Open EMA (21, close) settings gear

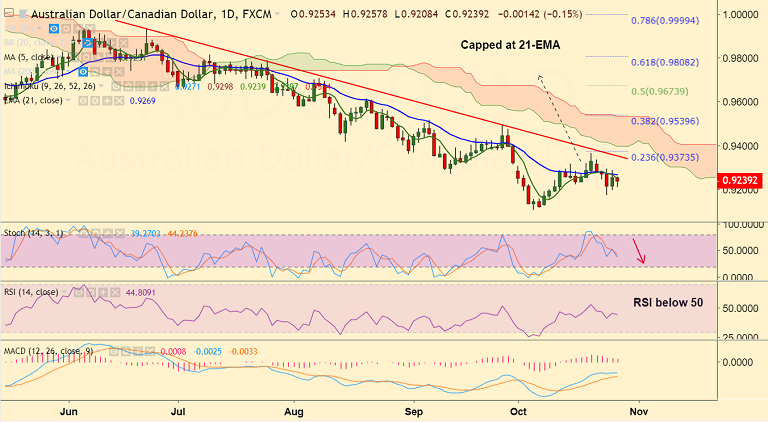95,101
